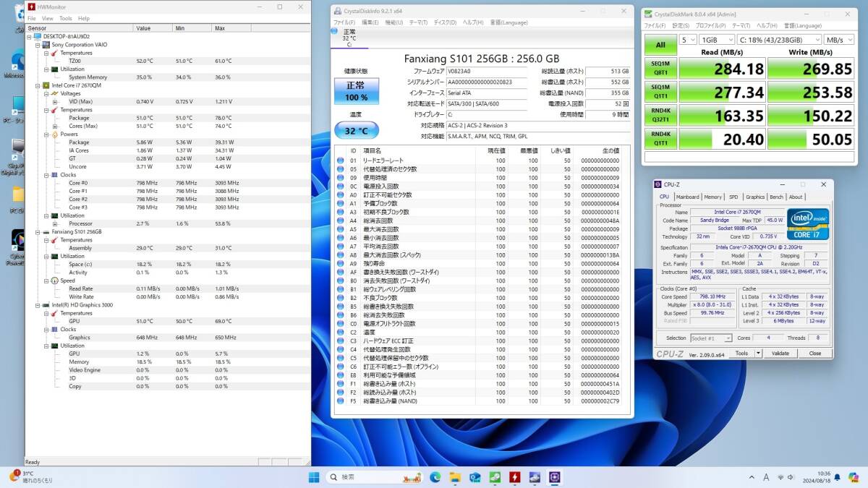The width and height of the screenshot is (868, 488).
Task: Open the arrow dropdown beside CPU-Z Tools
Action: click(x=758, y=354)
